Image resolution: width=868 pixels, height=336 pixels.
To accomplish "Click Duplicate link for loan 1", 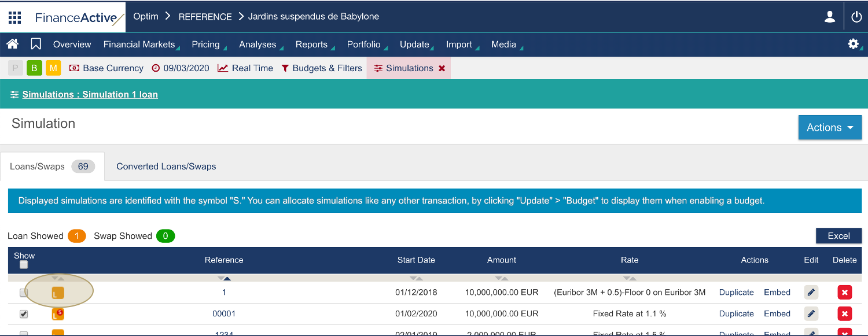I will coord(736,293).
